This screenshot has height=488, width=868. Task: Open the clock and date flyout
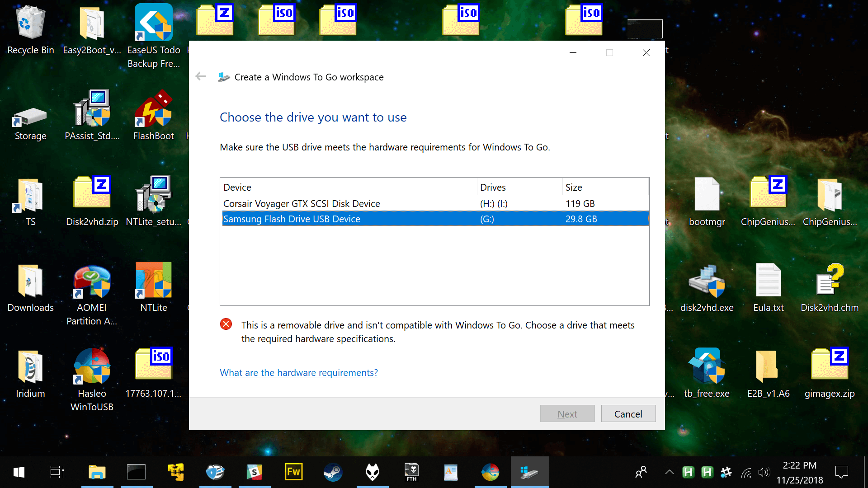click(799, 472)
